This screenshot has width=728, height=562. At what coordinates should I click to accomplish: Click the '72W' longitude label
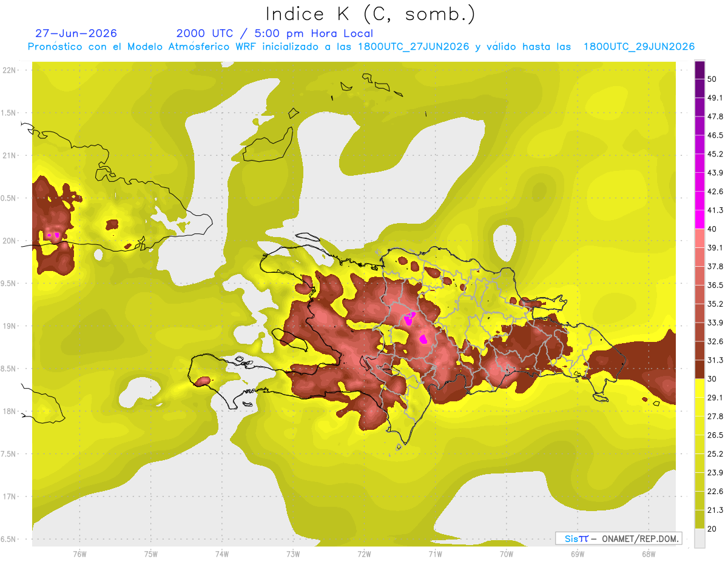pos(364,554)
